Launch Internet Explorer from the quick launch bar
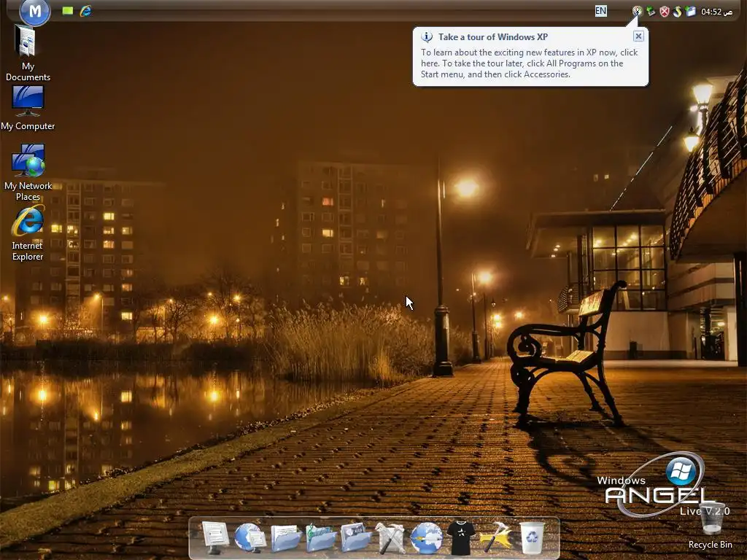Viewport: 747px width, 560px height. pos(86,11)
